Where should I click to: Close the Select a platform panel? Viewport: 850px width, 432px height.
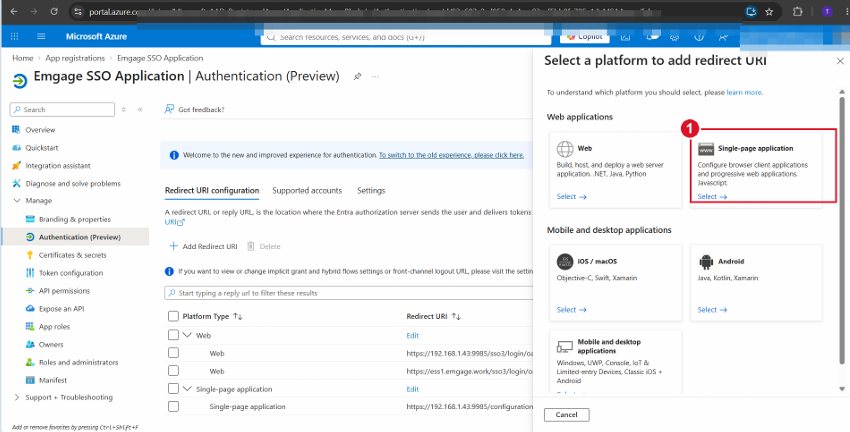click(840, 61)
